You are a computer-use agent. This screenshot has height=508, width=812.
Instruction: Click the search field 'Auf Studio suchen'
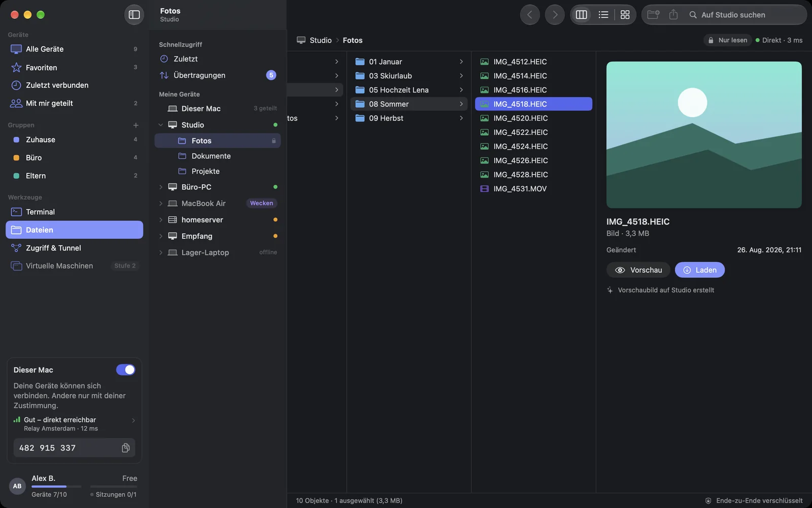[x=745, y=15]
